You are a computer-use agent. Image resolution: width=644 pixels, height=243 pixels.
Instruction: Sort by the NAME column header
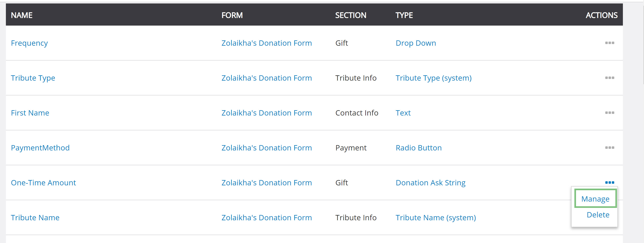coord(22,15)
